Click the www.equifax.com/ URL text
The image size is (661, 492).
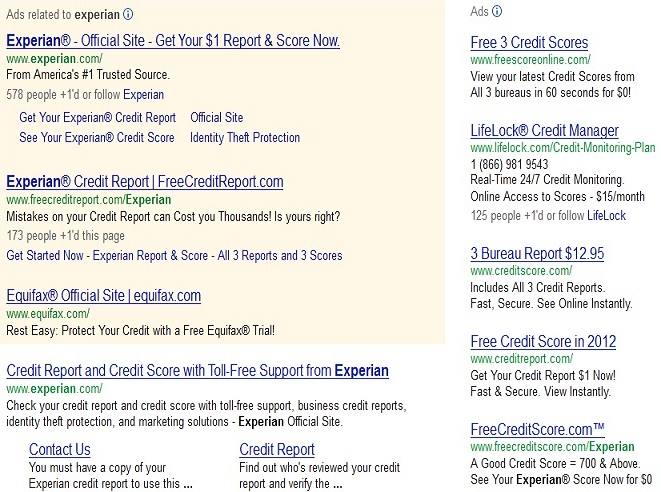click(48, 314)
